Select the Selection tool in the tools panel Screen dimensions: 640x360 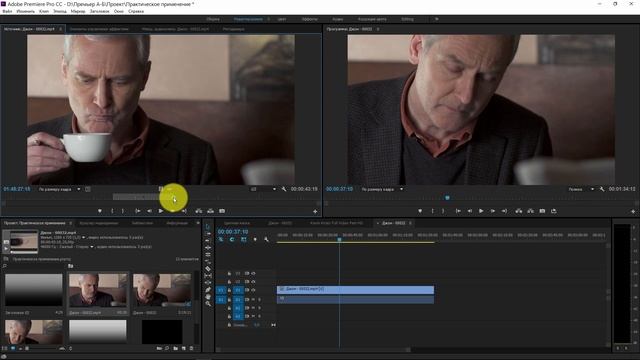point(208,227)
